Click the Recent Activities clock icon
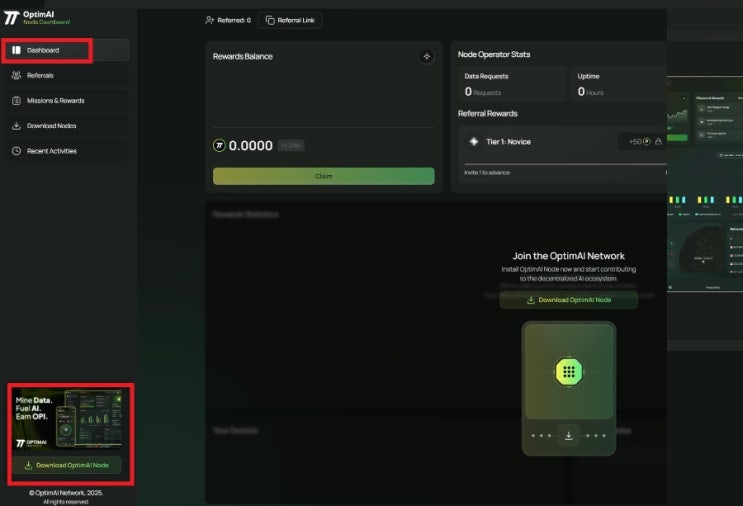The image size is (743, 506). click(x=16, y=151)
